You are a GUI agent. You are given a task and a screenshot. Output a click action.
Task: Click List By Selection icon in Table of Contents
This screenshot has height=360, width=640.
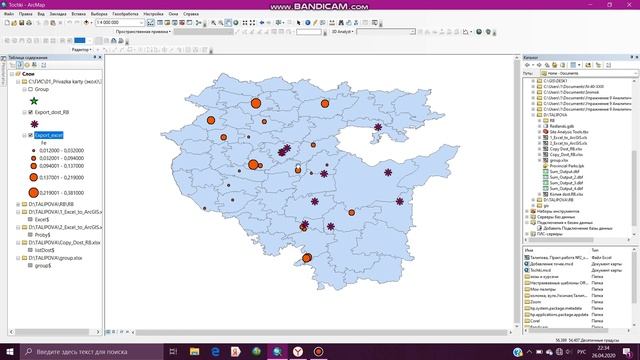click(x=34, y=65)
